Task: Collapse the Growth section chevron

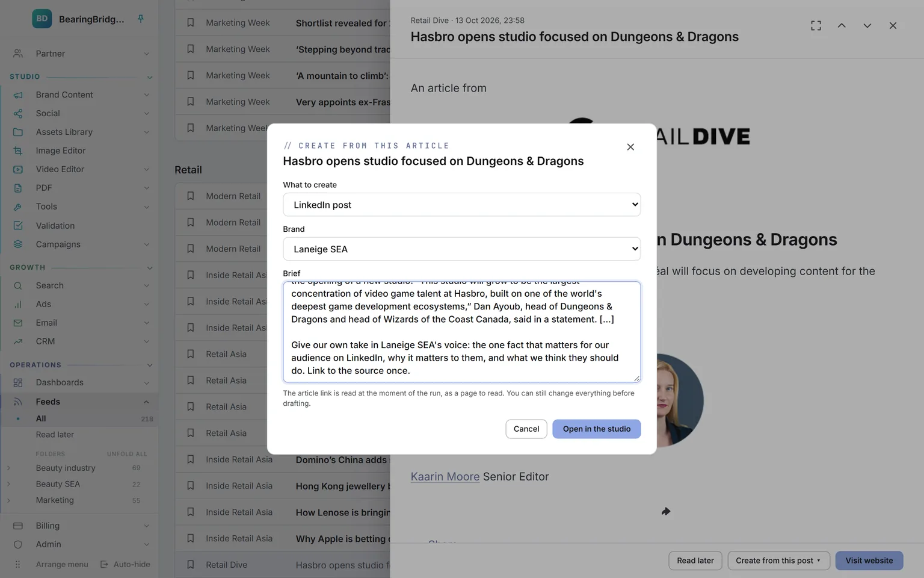Action: click(x=149, y=268)
